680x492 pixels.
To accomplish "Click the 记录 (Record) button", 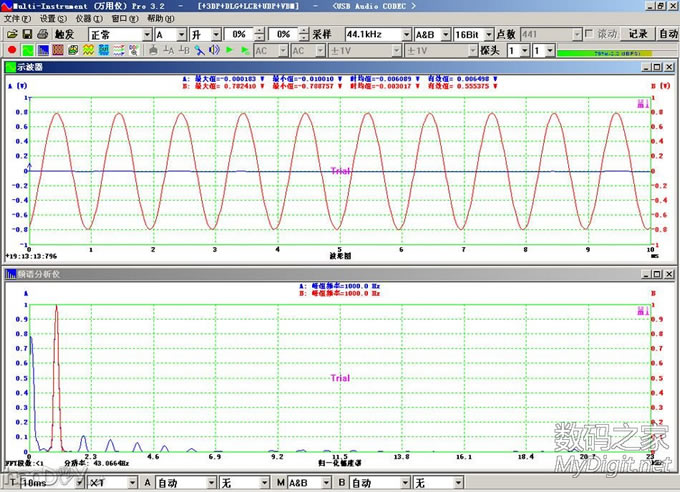I will (638, 34).
